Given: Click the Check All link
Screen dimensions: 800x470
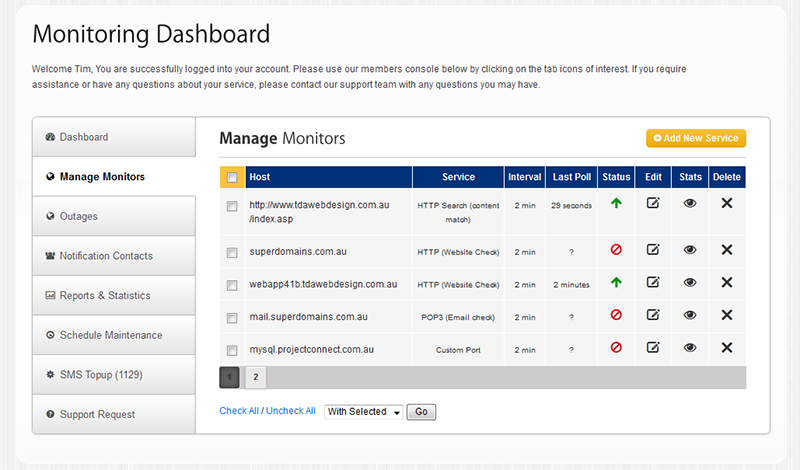Looking at the screenshot, I should (x=239, y=411).
